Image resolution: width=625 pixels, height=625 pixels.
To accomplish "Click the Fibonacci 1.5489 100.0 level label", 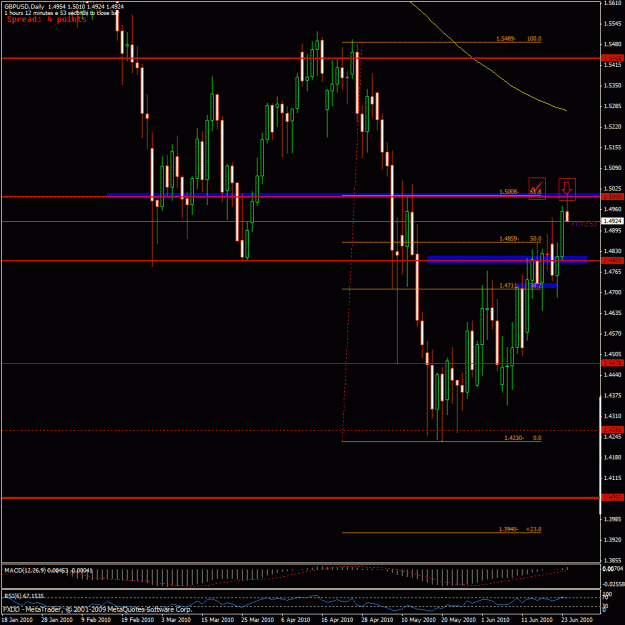I will click(x=519, y=39).
